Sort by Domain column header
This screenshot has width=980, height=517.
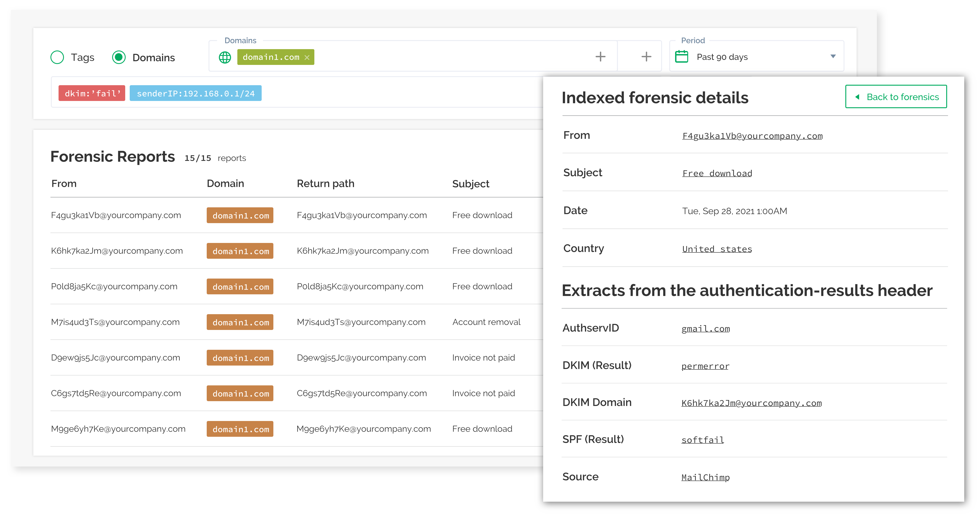click(225, 183)
